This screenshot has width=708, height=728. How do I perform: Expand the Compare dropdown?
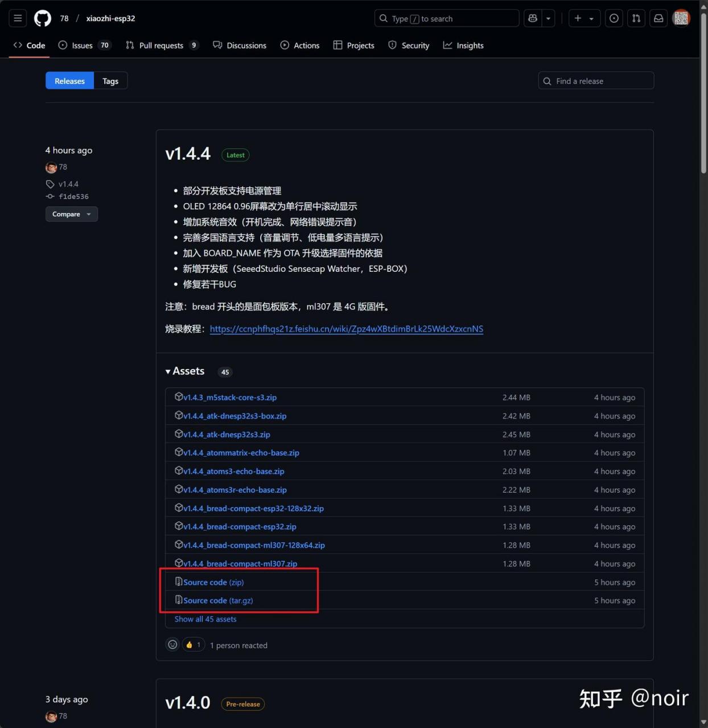[72, 214]
